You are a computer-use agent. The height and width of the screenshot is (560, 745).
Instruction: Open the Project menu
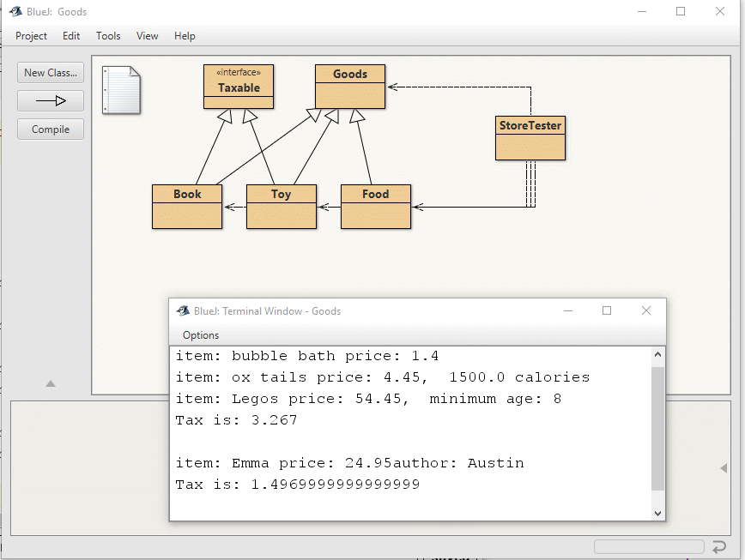32,36
